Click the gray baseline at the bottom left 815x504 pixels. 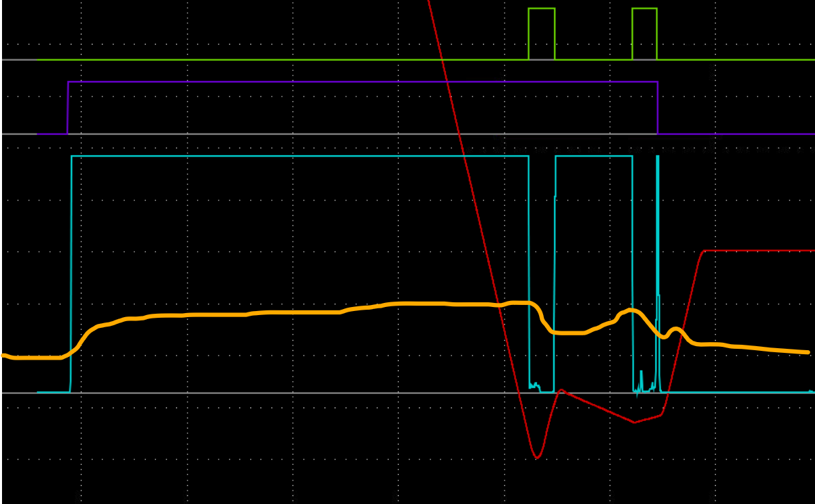pyautogui.click(x=19, y=393)
